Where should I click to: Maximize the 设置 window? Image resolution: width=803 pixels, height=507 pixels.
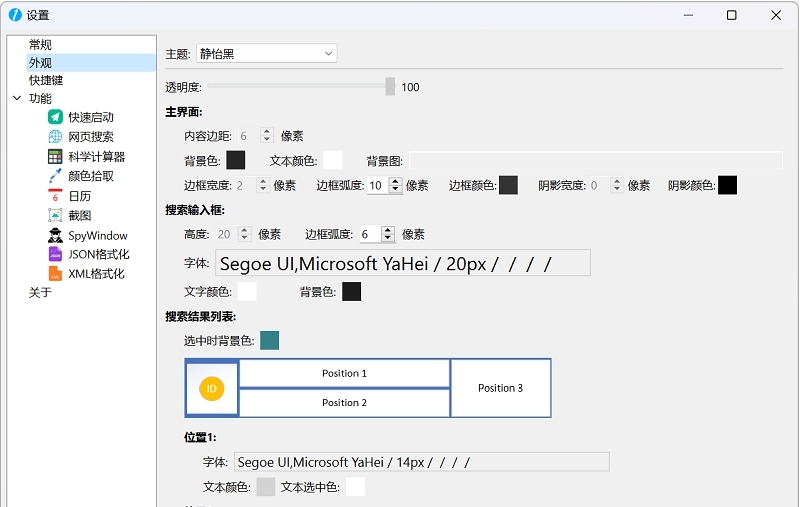pos(732,15)
